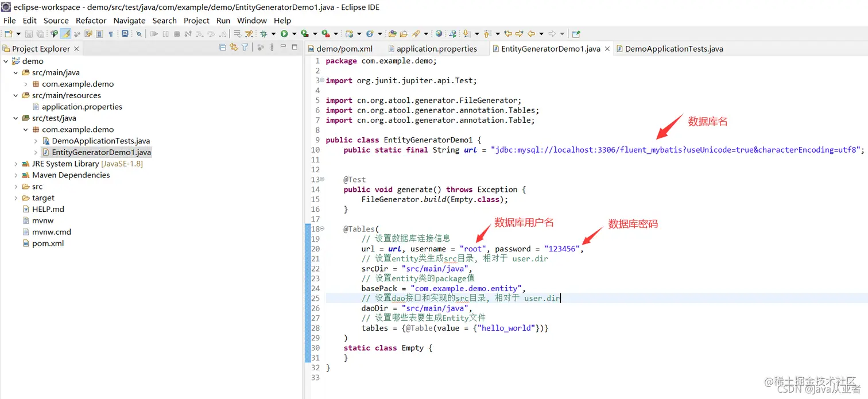This screenshot has height=399, width=868.
Task: Toggle the Mark Occurrences highlighter icon
Action: coord(65,34)
